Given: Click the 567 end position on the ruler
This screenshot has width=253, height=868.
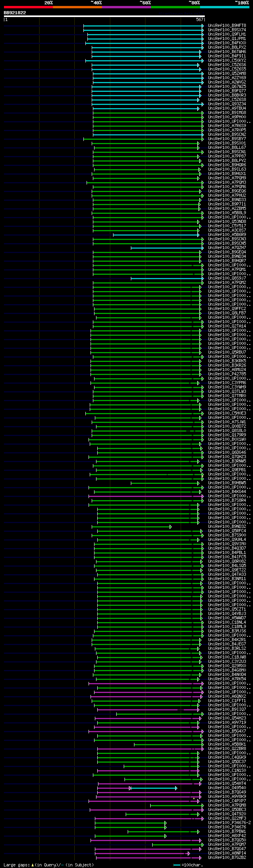Looking at the screenshot, I should 200,19.
